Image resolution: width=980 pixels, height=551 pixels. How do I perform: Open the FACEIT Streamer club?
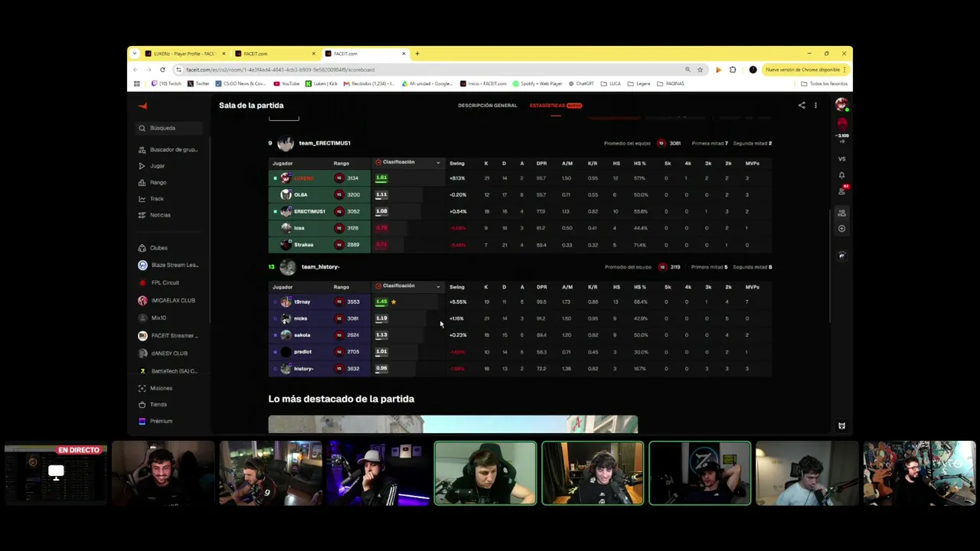(168, 335)
